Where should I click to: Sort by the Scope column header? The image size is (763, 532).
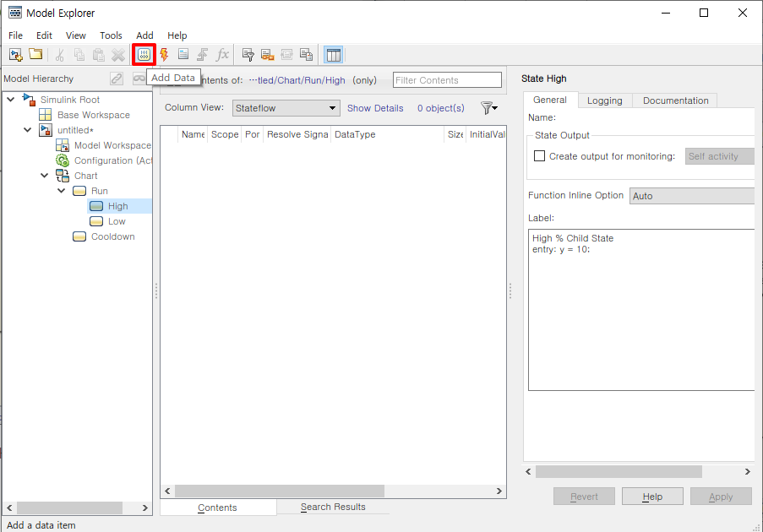click(224, 134)
